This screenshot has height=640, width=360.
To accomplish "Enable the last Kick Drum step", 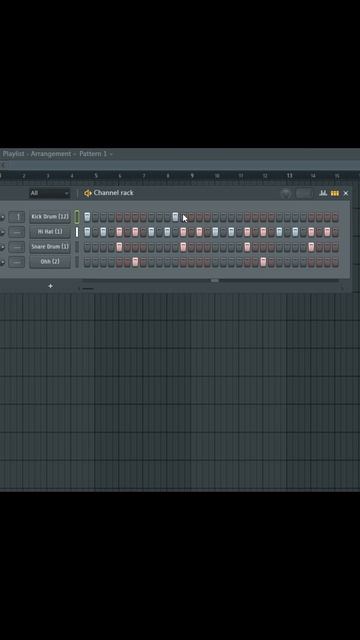I will (x=335, y=217).
